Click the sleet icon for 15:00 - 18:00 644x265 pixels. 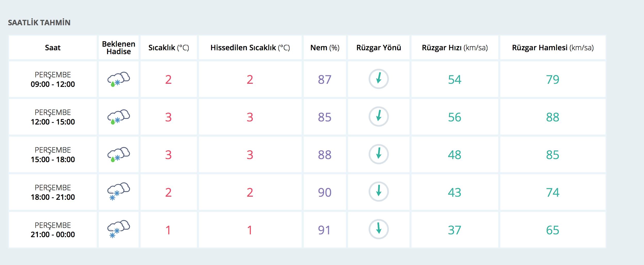pos(118,154)
